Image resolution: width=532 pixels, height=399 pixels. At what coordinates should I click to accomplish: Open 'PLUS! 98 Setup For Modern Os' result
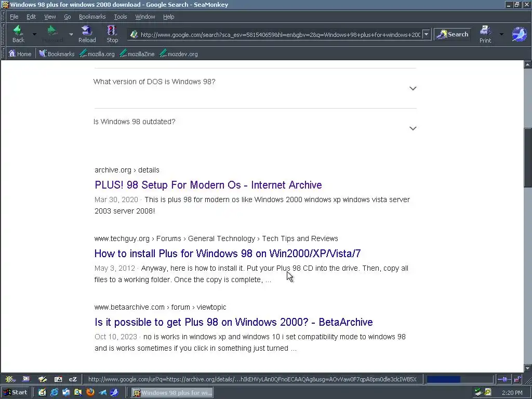(x=208, y=185)
